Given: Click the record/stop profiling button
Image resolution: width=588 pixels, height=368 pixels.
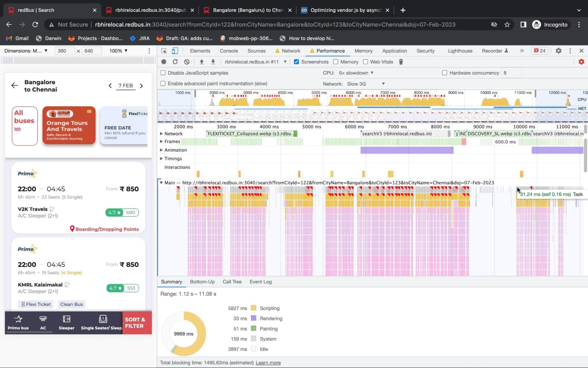Looking at the screenshot, I should [x=164, y=62].
